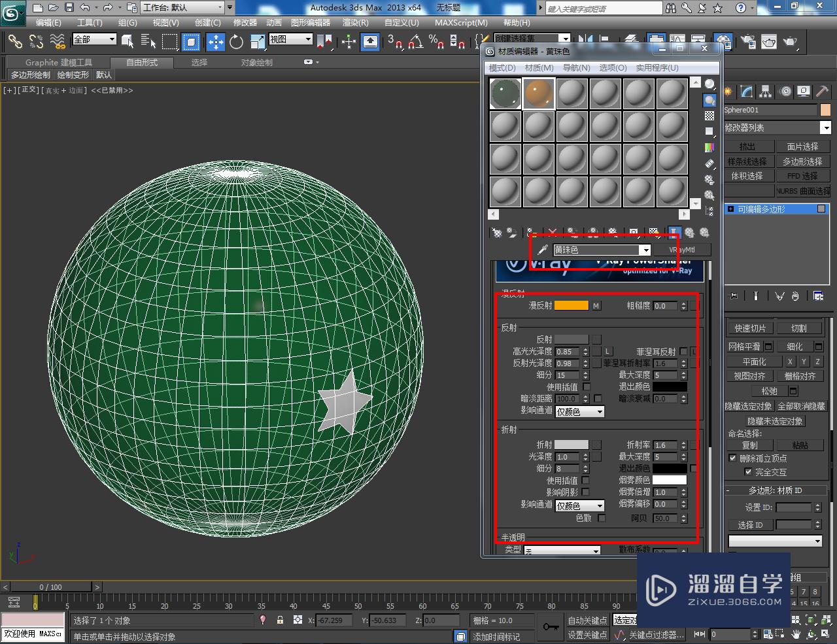Click the material editor Background checker icon

(709, 116)
